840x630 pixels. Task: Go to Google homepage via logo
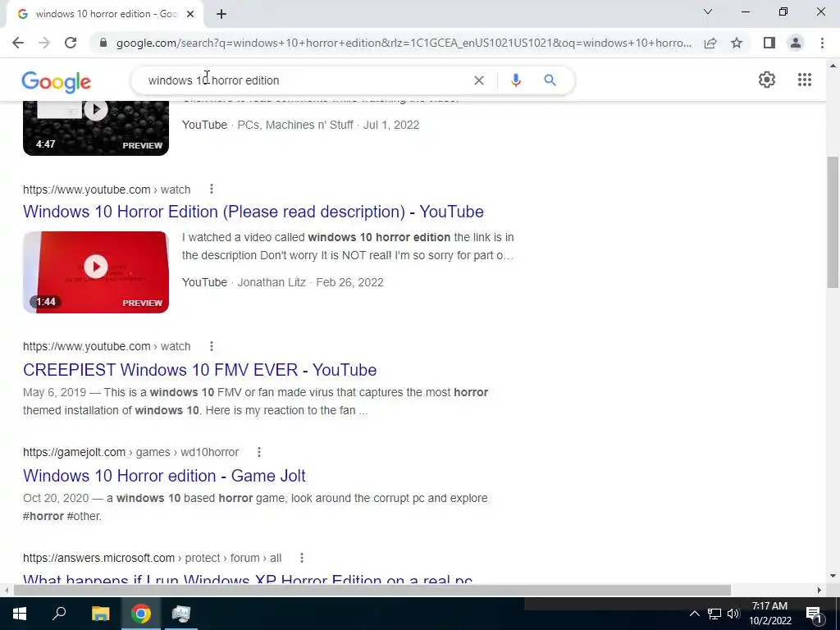point(57,82)
